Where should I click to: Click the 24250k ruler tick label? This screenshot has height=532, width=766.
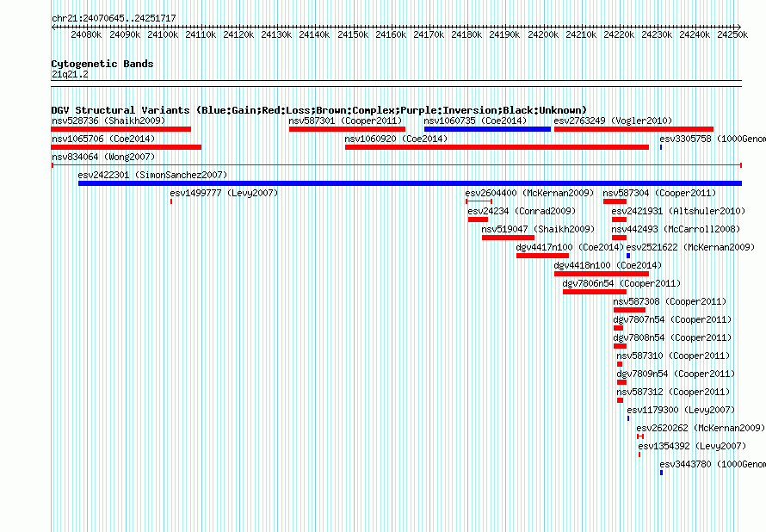732,34
